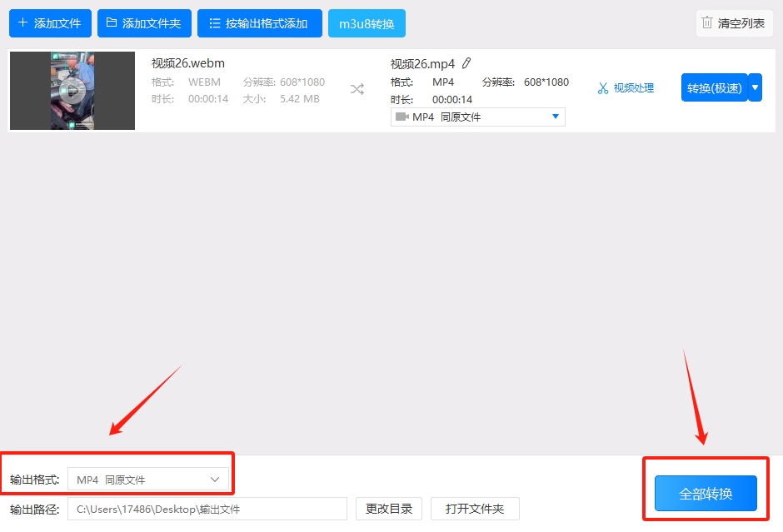Image resolution: width=783 pixels, height=532 pixels.
Task: Click 更改目录 to change output directory
Action: (388, 509)
